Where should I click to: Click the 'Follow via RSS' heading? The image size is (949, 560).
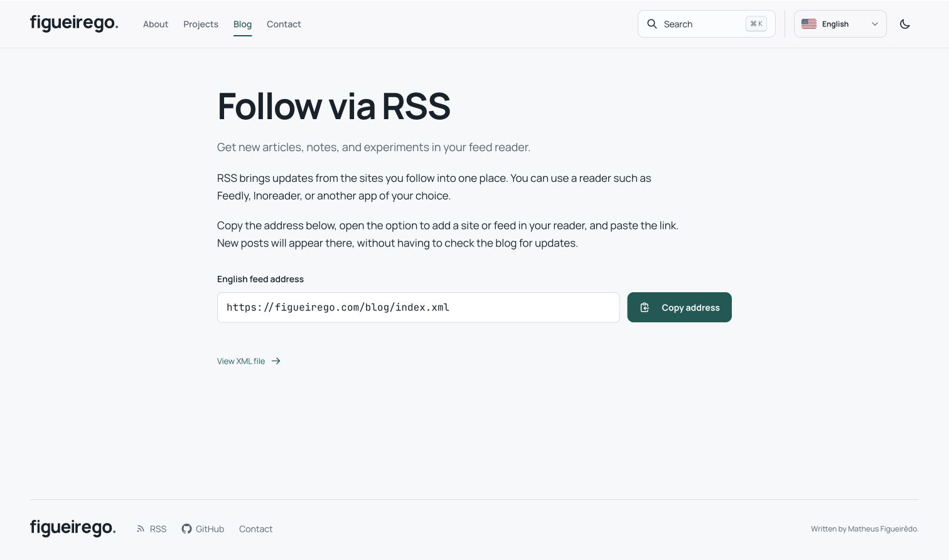pyautogui.click(x=334, y=106)
